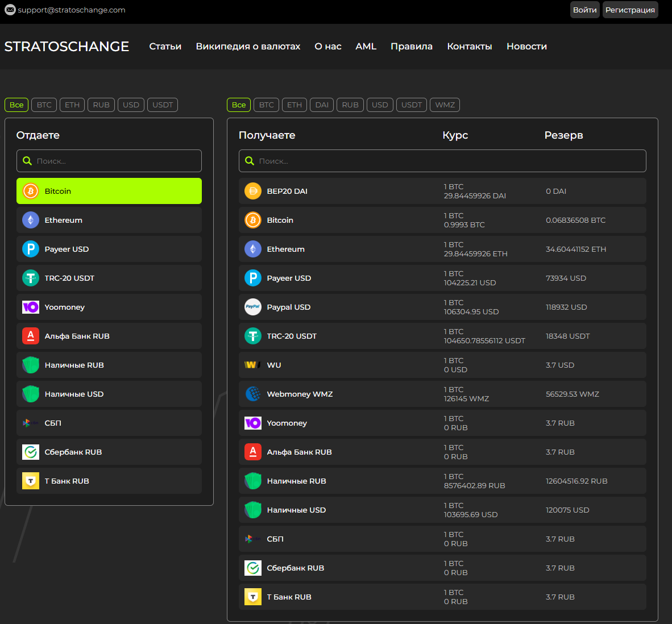Click the Ethereum icon in the Получаете list
The width and height of the screenshot is (672, 624).
point(253,249)
